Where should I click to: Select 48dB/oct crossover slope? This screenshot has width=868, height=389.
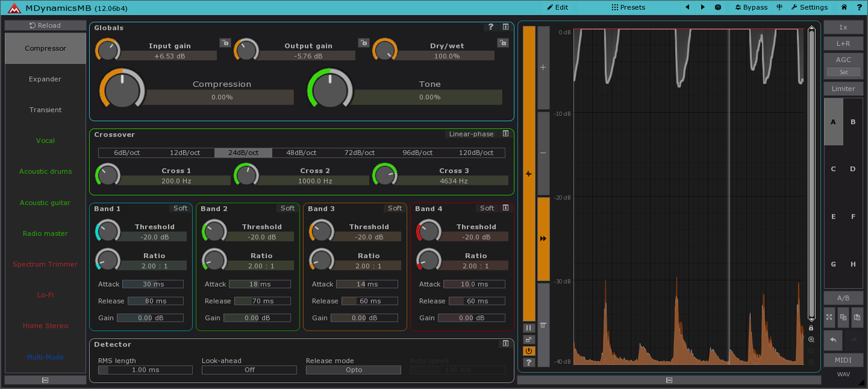click(x=301, y=153)
